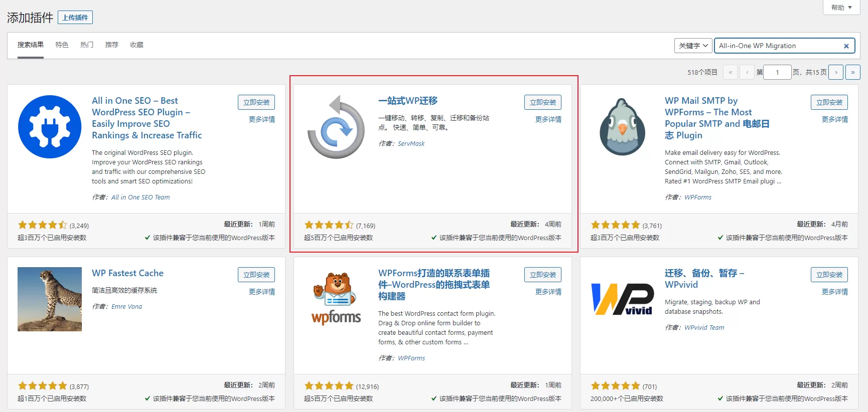This screenshot has height=412, width=868.
Task: Click the WPForms bear mascot icon
Action: tap(336, 299)
